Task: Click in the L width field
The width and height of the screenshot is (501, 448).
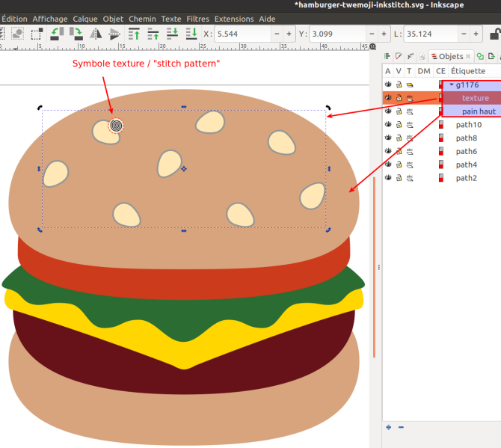Action: 431,34
